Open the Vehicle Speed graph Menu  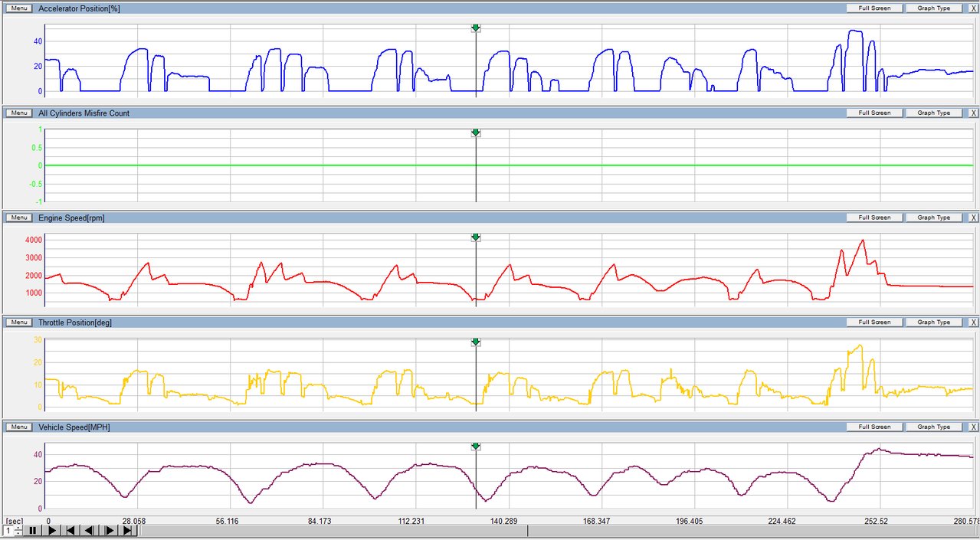tap(19, 427)
